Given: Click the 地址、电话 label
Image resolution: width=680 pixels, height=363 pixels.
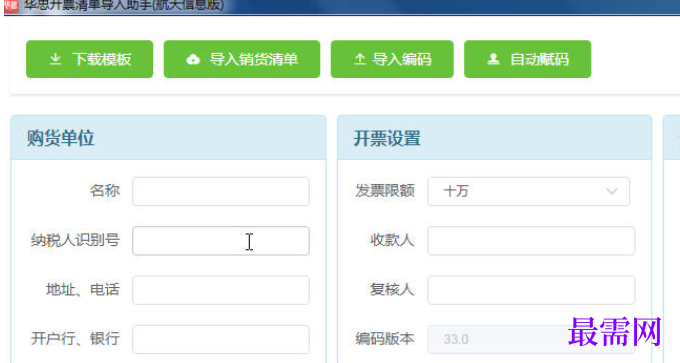Looking at the screenshot, I should tap(82, 289).
